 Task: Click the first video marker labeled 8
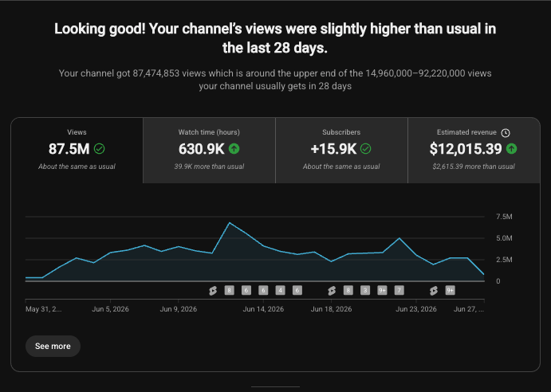(x=229, y=291)
